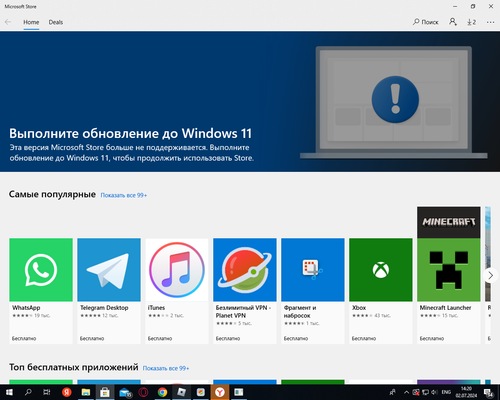Open the network icon in the tray
This screenshot has width=500, height=400.
(425, 392)
